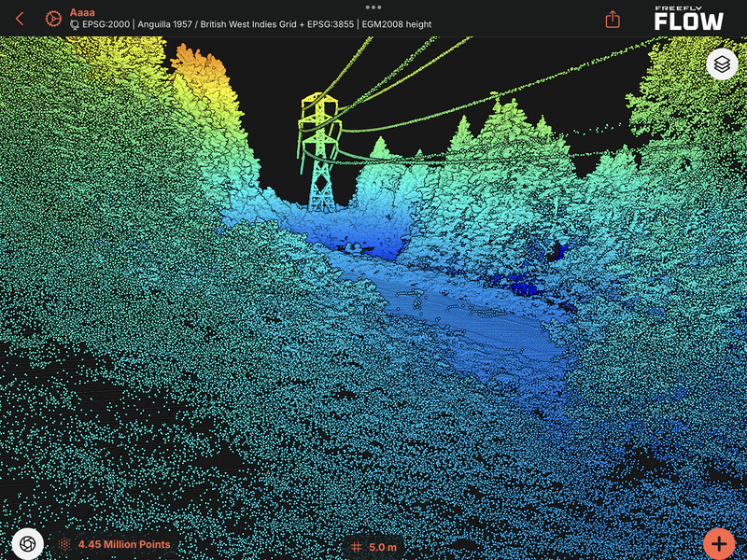747x560 pixels.
Task: Go back using the left chevron
Action: coord(20,18)
